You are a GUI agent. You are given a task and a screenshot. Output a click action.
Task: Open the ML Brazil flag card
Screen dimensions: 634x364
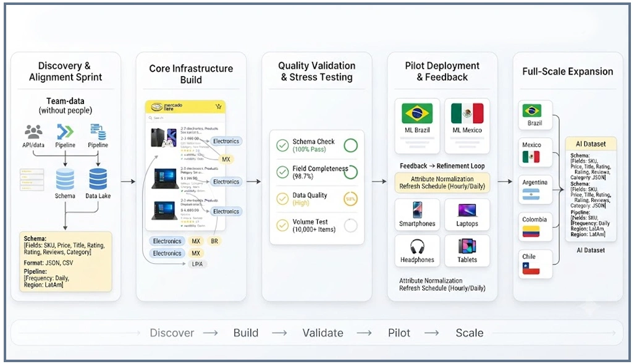(417, 126)
